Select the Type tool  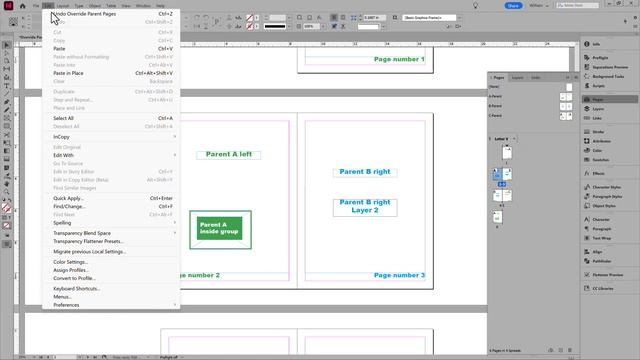tap(7, 86)
